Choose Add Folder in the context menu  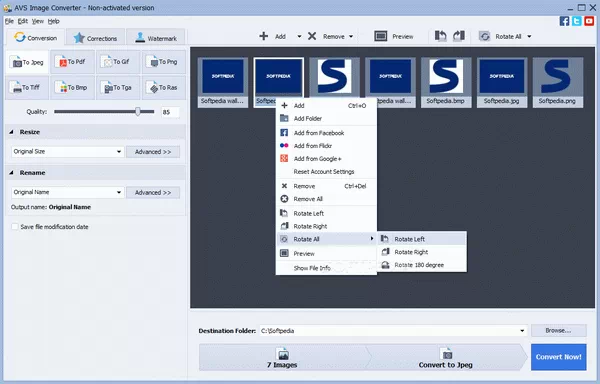pos(326,119)
